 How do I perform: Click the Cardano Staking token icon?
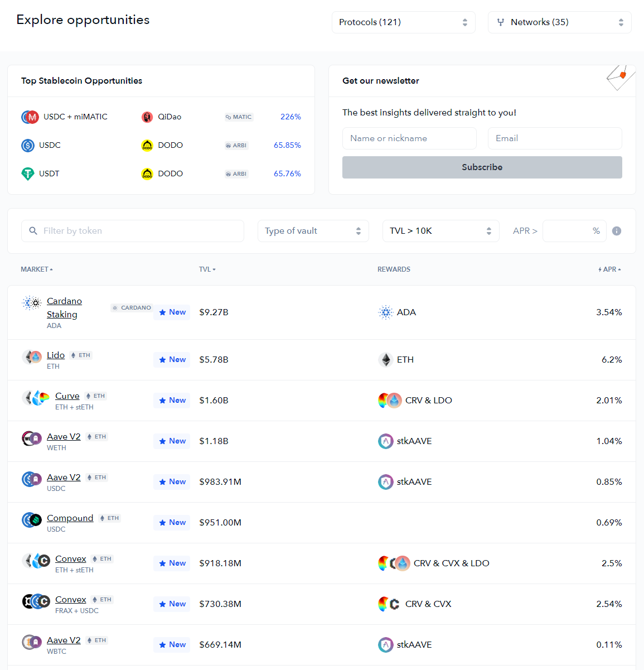pyautogui.click(x=32, y=303)
